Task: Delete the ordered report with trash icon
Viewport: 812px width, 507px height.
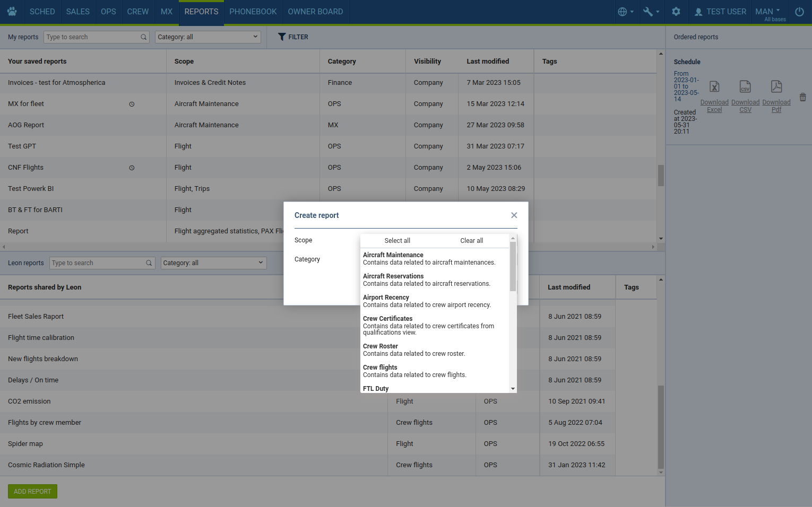Action: pyautogui.click(x=802, y=97)
